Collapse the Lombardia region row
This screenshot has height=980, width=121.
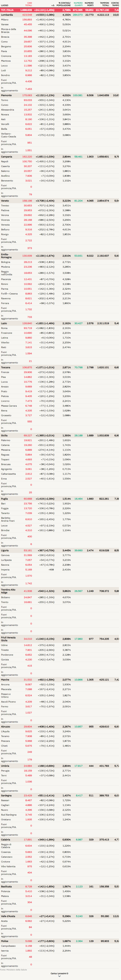coord(7,15)
